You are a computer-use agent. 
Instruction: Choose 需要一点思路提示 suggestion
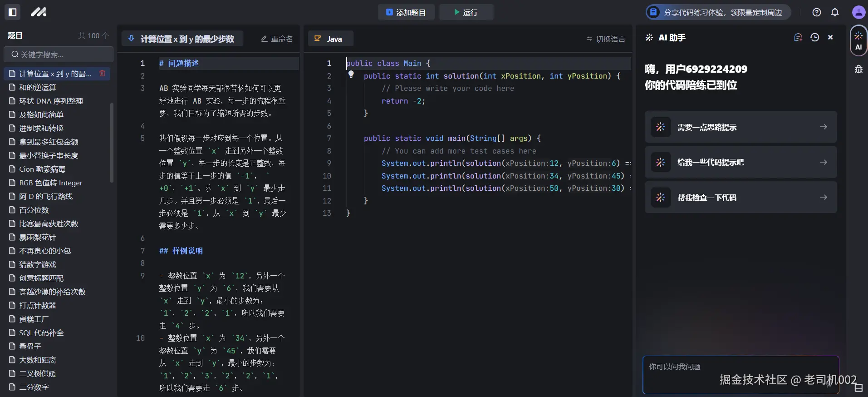(740, 127)
